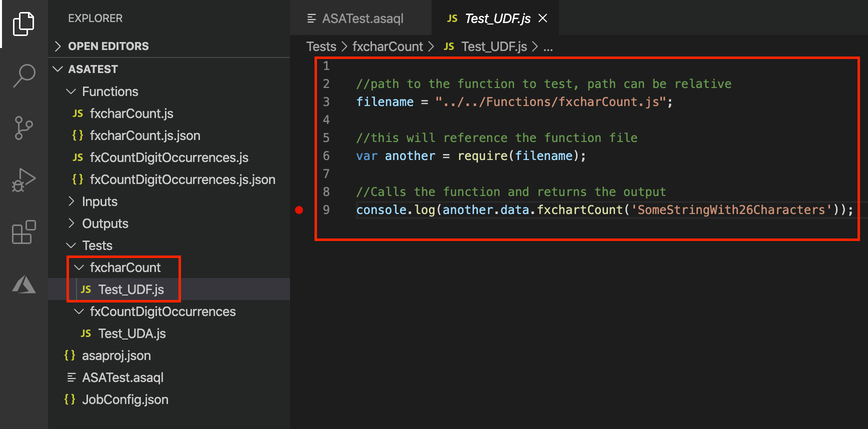
Task: Click the comment on line 5
Action: pyautogui.click(x=496, y=138)
